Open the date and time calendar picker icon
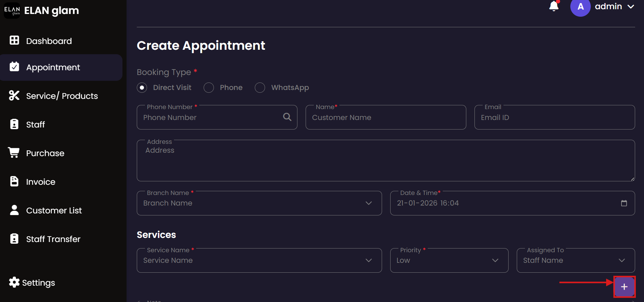The width and height of the screenshot is (644, 302). pyautogui.click(x=624, y=203)
